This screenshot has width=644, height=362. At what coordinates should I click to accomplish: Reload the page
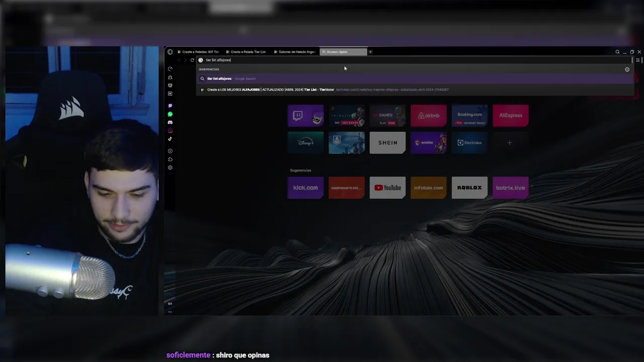192,60
